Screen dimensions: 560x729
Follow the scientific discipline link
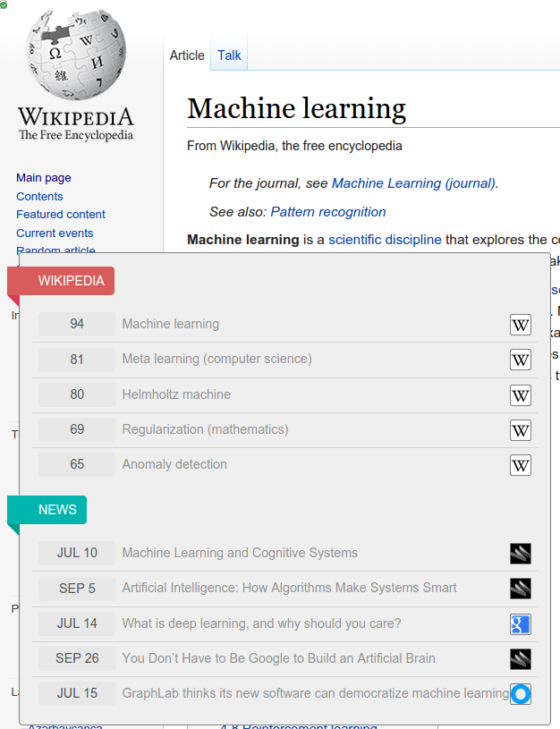click(385, 240)
